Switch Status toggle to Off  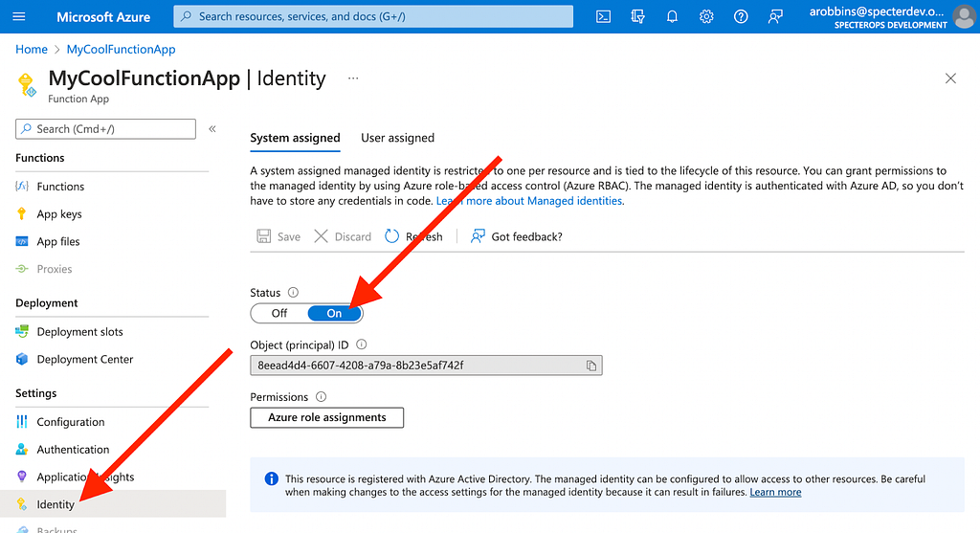pyautogui.click(x=278, y=313)
